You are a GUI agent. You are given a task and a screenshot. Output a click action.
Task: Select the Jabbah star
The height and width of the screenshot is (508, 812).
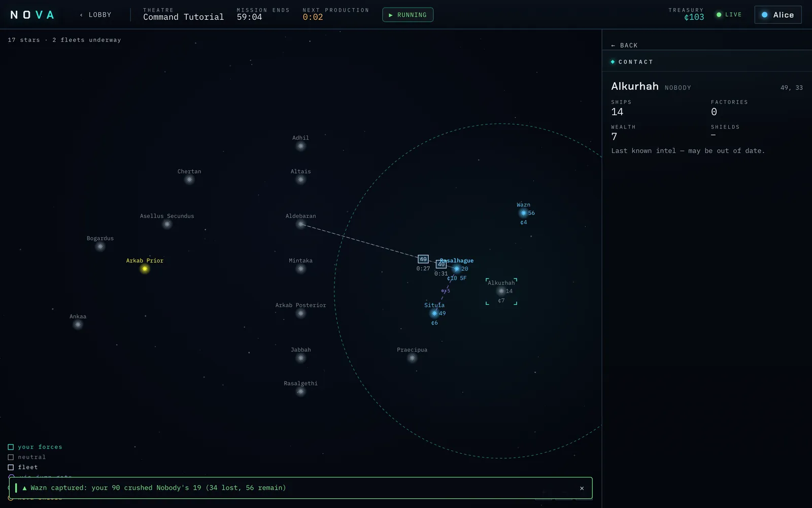(x=300, y=359)
